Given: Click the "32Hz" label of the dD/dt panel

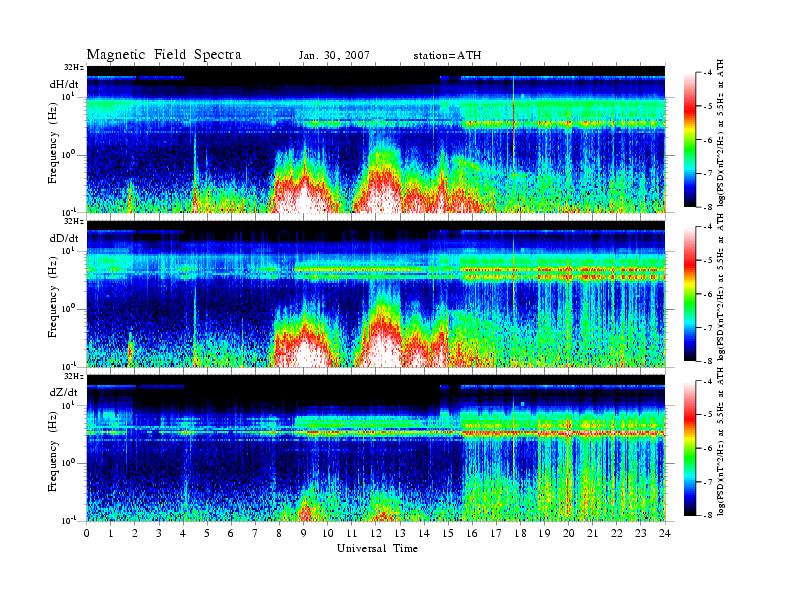Looking at the screenshot, I should tap(74, 221).
